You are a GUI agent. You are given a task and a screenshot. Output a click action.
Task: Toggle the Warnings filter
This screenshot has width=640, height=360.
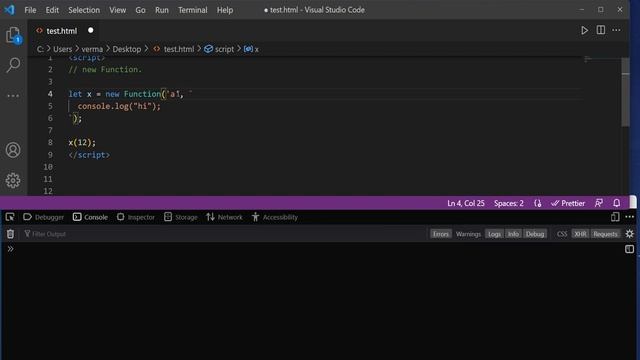(468, 234)
